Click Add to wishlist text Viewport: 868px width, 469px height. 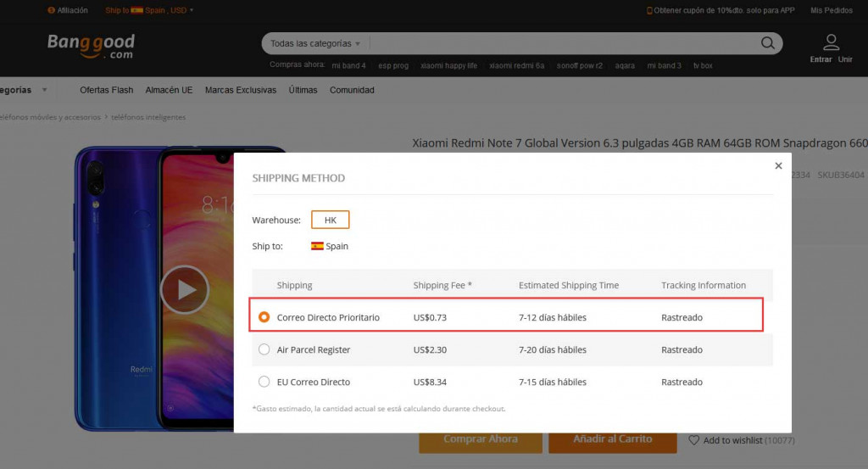tap(732, 440)
